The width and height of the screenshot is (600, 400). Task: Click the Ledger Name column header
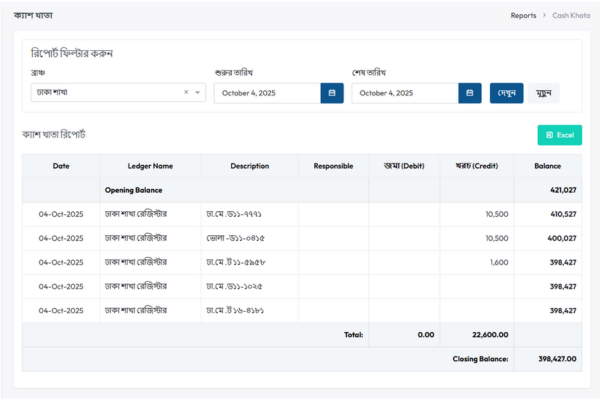point(150,166)
